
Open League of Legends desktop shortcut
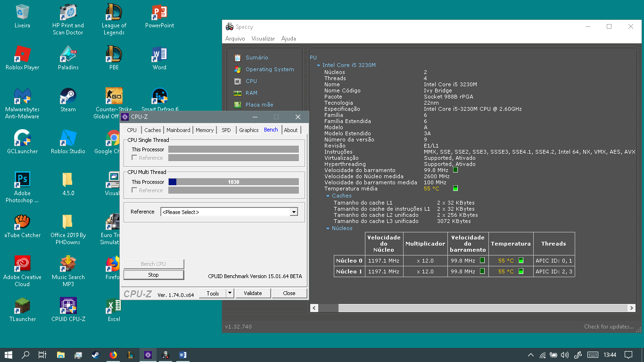[x=114, y=20]
